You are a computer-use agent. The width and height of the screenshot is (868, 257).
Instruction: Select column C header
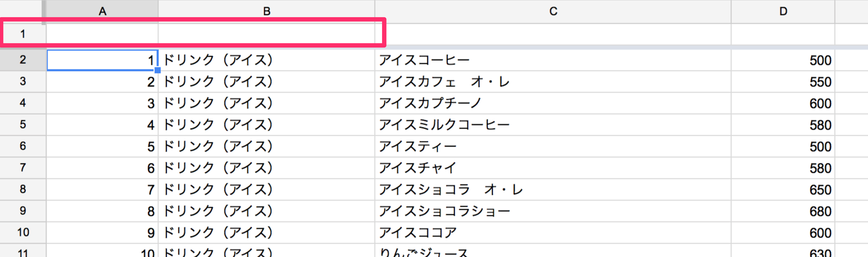(553, 11)
